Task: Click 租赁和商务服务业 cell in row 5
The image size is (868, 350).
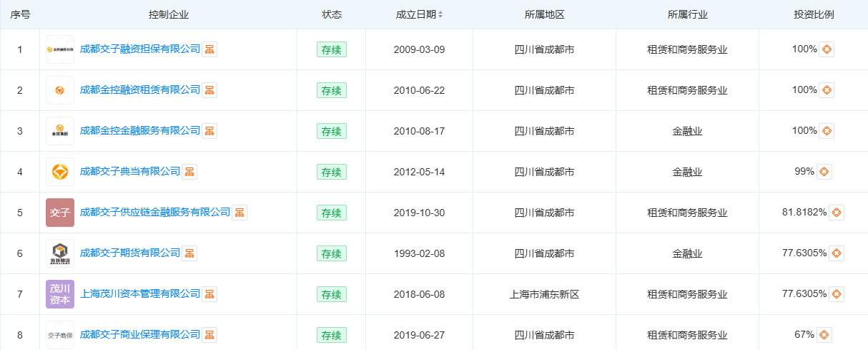Action: tap(687, 213)
